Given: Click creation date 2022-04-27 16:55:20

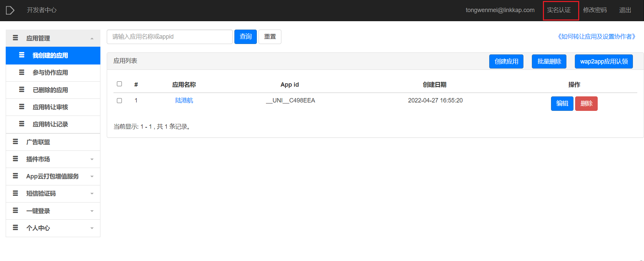Looking at the screenshot, I should pos(435,100).
